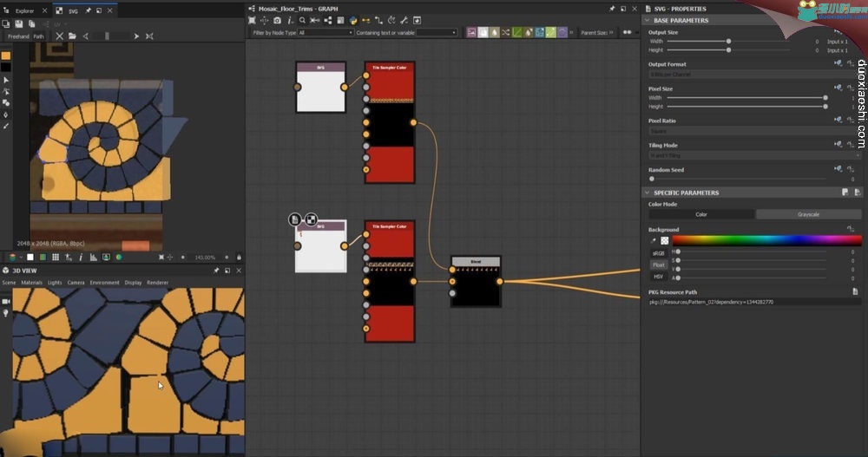The height and width of the screenshot is (457, 868).
Task: Select the direct point selection tool
Action: [x=6, y=91]
